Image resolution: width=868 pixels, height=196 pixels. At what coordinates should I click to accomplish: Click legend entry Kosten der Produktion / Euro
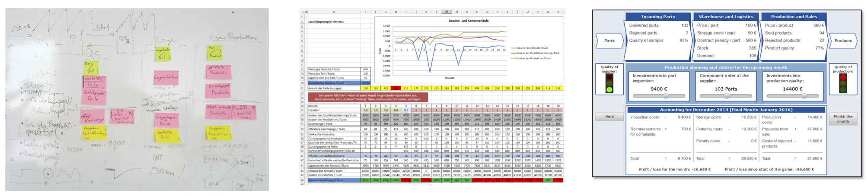point(531,58)
